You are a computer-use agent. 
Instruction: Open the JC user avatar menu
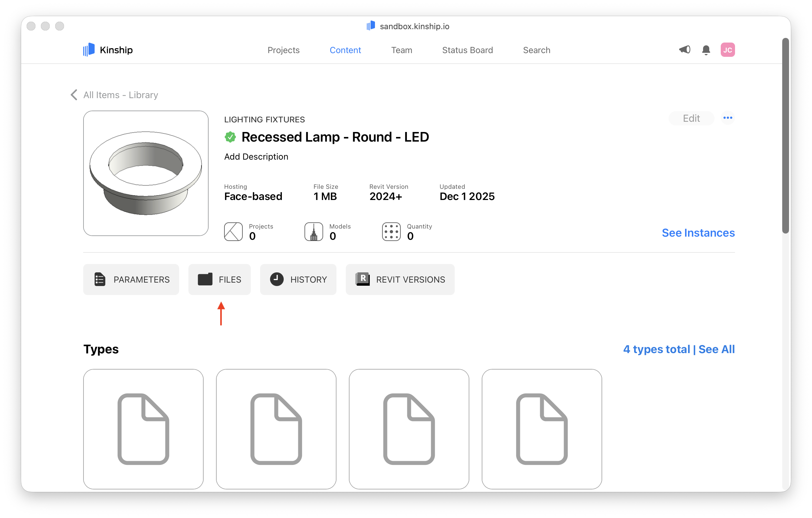(727, 50)
